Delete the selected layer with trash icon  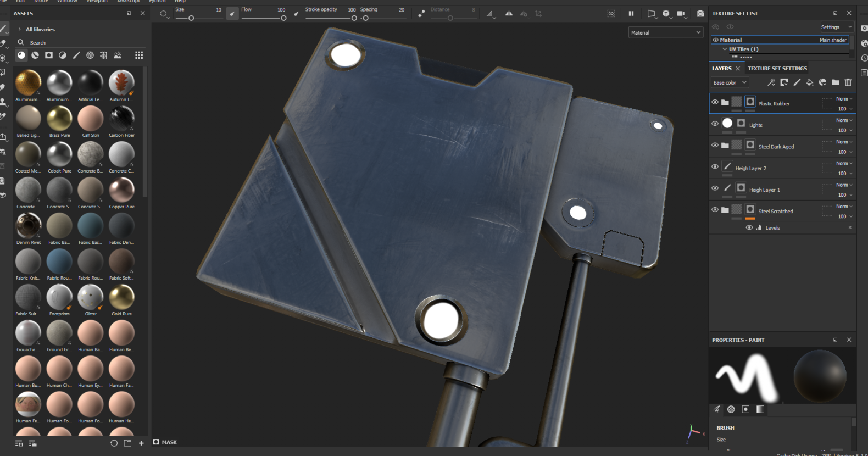click(x=848, y=82)
